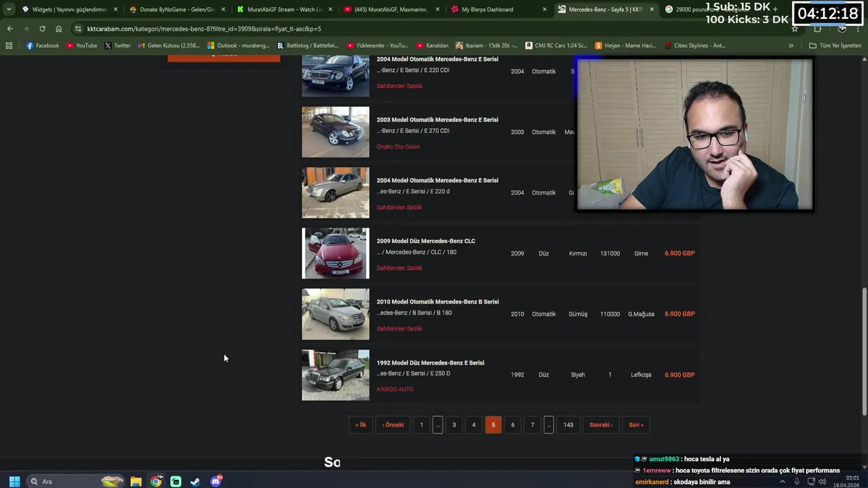868x488 pixels.
Task: Show more bookmarks with the double chevron
Action: [791, 45]
